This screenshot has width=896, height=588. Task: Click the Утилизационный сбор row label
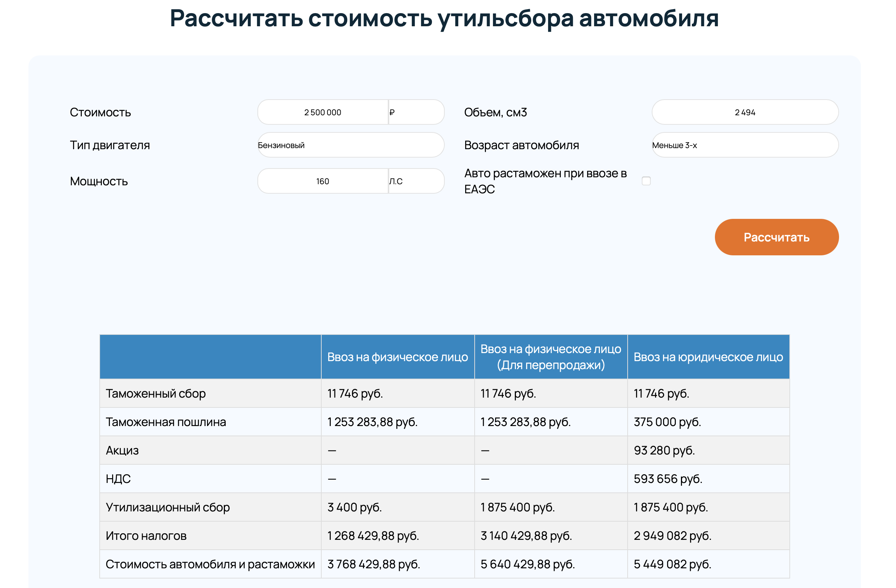[x=168, y=507]
